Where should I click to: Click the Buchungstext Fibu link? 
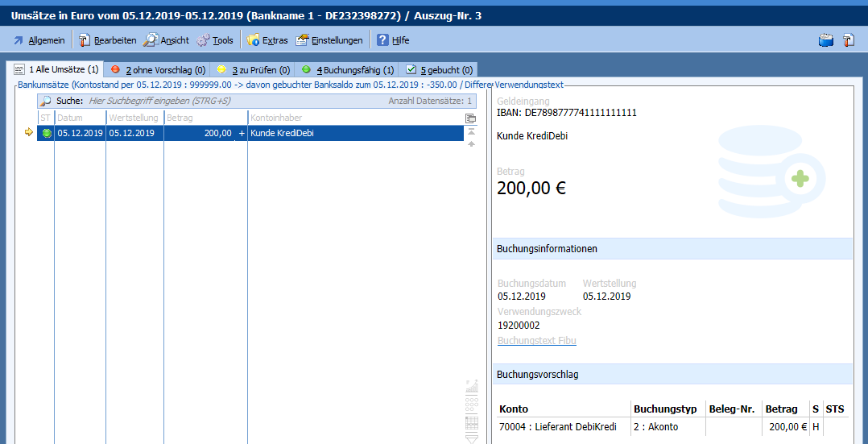point(536,341)
